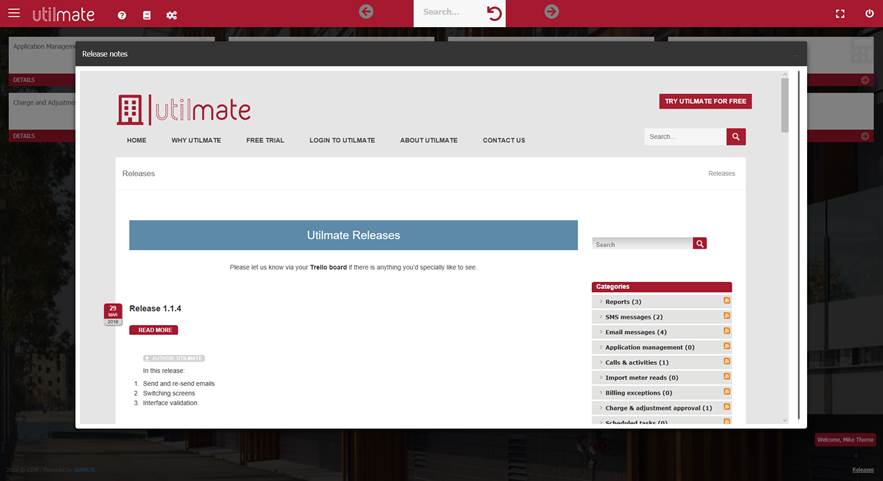
Task: Expand the Email messages (4) category
Action: click(635, 332)
